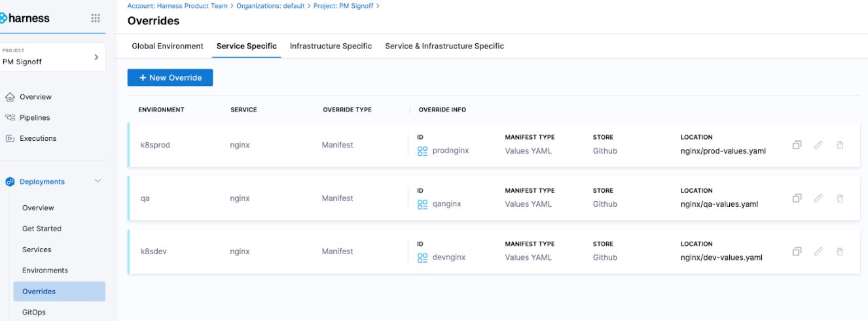Edit the k8sprod override with pencil icon
Viewport: 868px width, 321px height.
point(818,145)
